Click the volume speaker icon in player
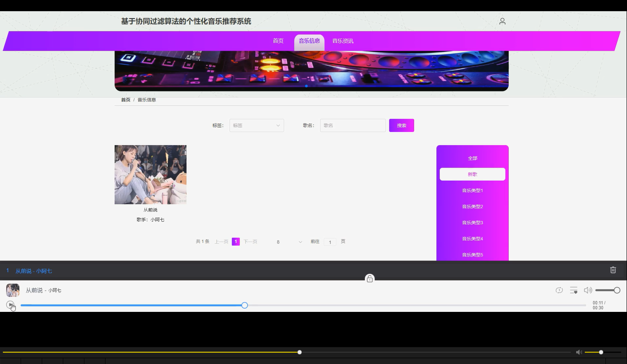627x364 pixels. click(588, 290)
